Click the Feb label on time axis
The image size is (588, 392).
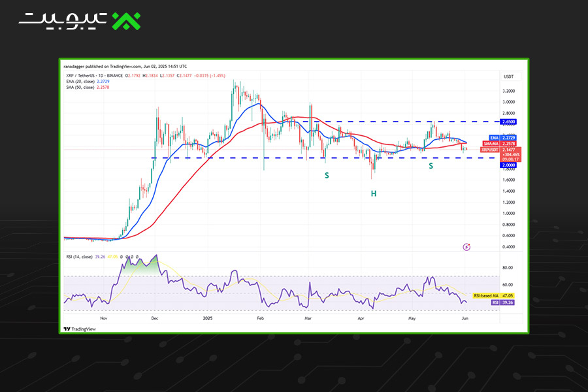point(260,318)
